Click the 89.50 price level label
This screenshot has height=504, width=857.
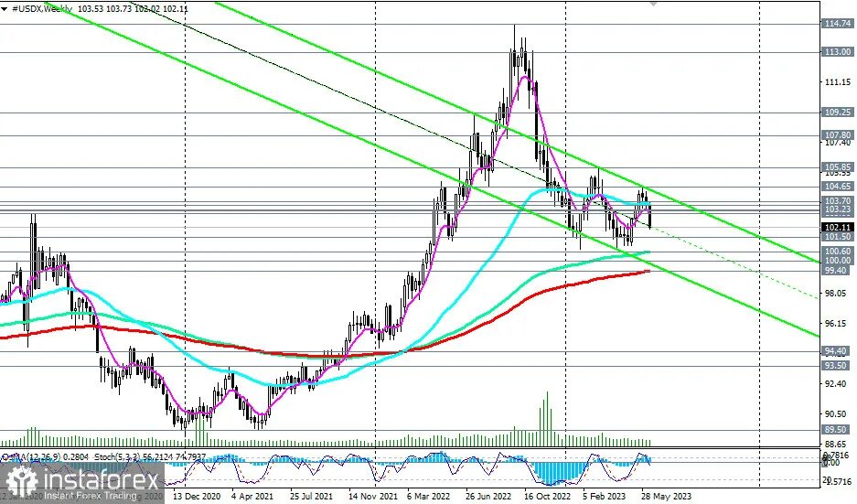coord(836,430)
